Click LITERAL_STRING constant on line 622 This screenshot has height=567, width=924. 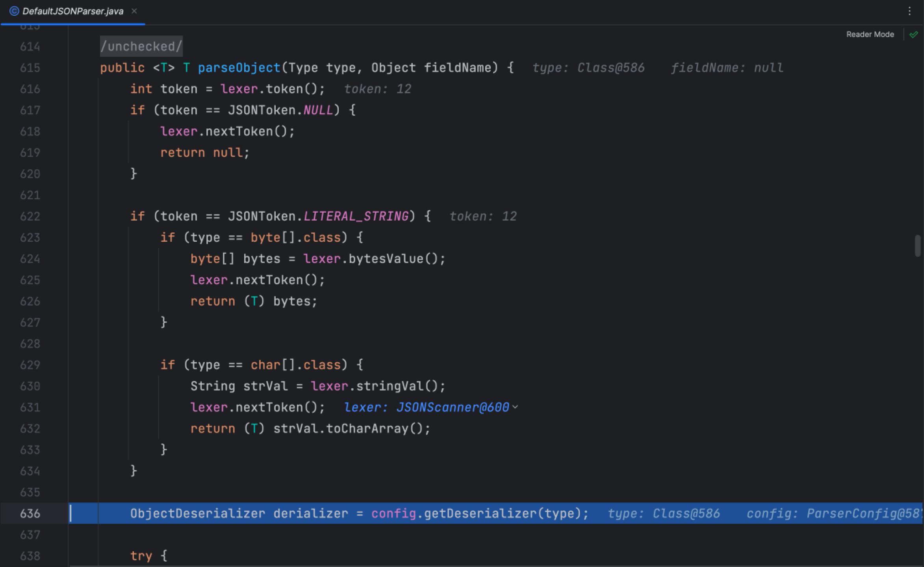click(356, 216)
